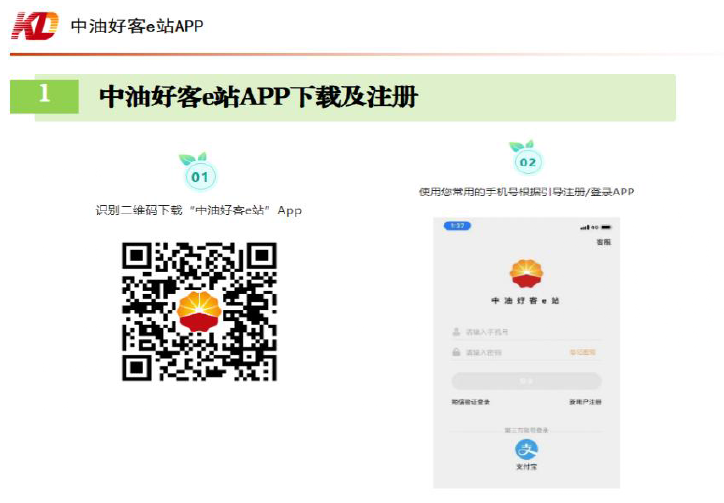This screenshot has width=724, height=503.
Task: Click the KD logo in the header
Action: tap(34, 25)
